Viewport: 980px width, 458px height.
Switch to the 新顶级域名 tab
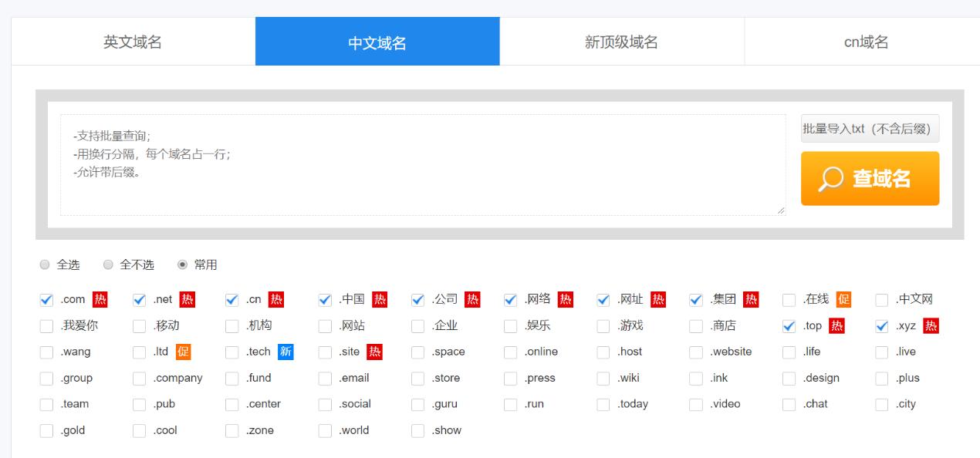point(621,42)
